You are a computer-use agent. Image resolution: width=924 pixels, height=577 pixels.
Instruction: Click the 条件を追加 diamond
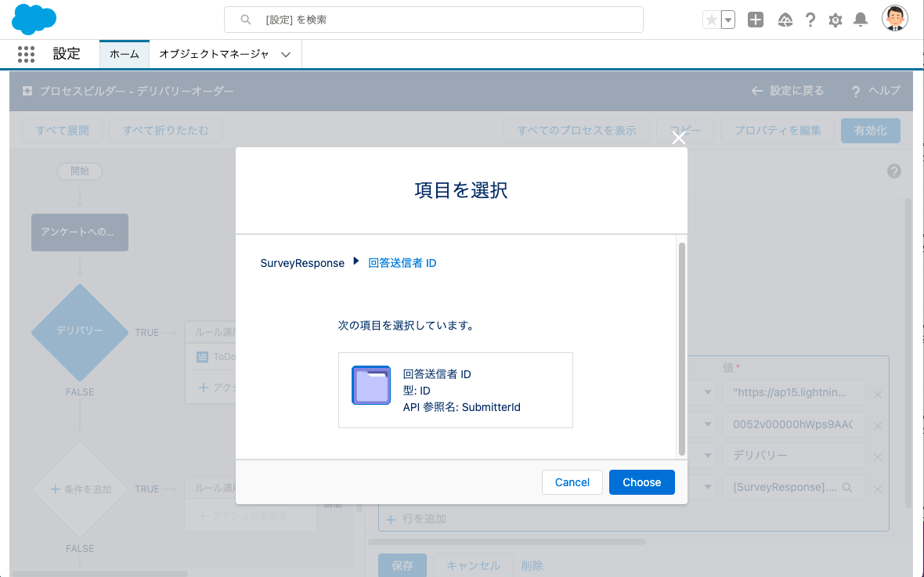(80, 489)
